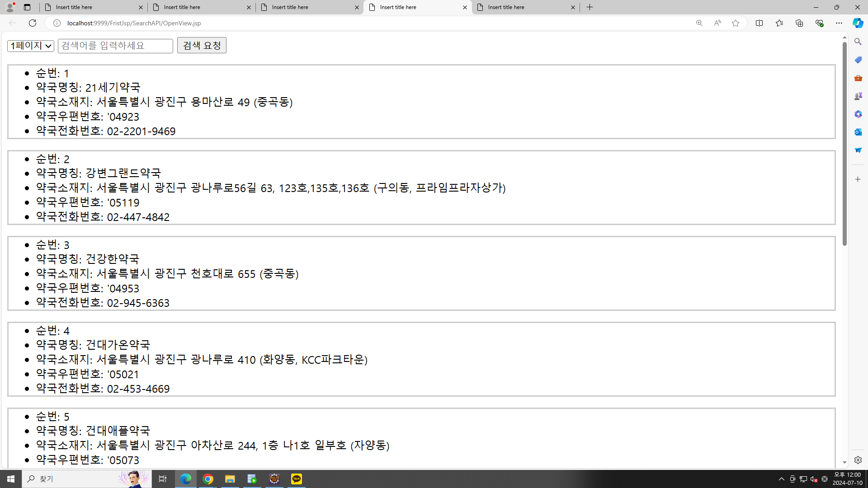868x488 pixels.
Task: Focus the 검색어를 입력하세요 search field
Action: tap(115, 46)
